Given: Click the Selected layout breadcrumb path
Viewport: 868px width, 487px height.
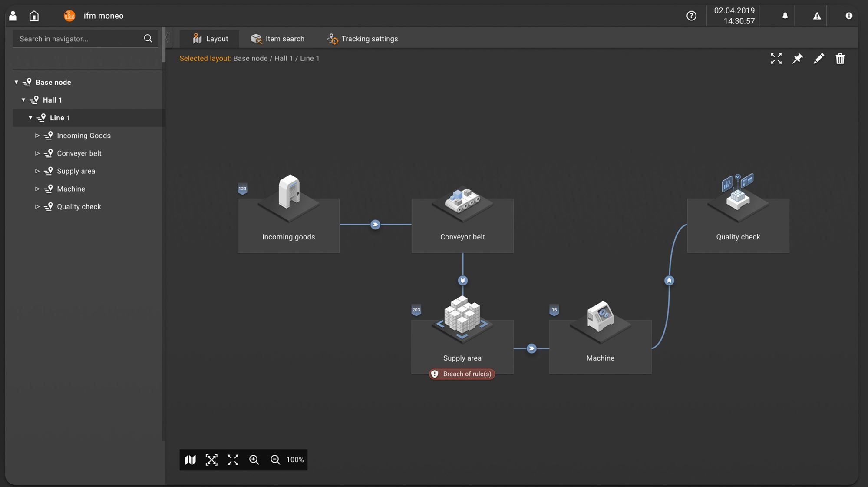Looking at the screenshot, I should coord(276,58).
